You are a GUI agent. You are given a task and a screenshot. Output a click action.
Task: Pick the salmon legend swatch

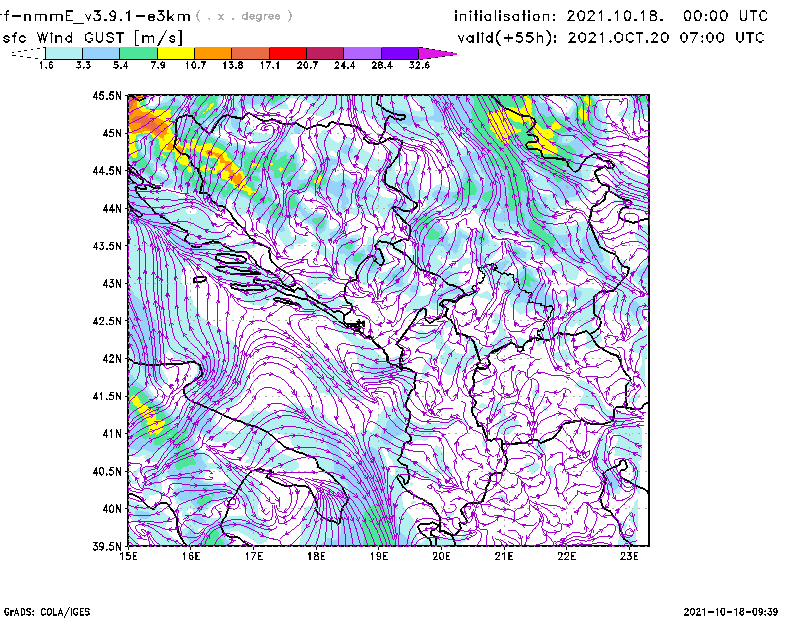tap(251, 53)
